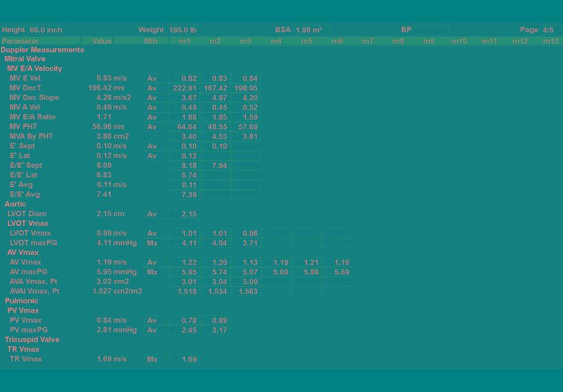The image size is (563, 392).
Task: Open the Av method dropdown for LVOT Diam
Action: click(x=156, y=214)
